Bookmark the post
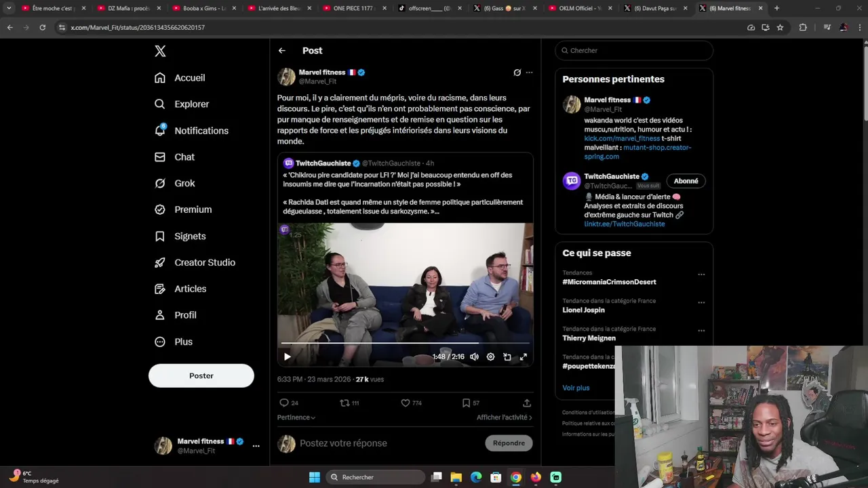Viewport: 868px width, 488px height. pos(466,403)
